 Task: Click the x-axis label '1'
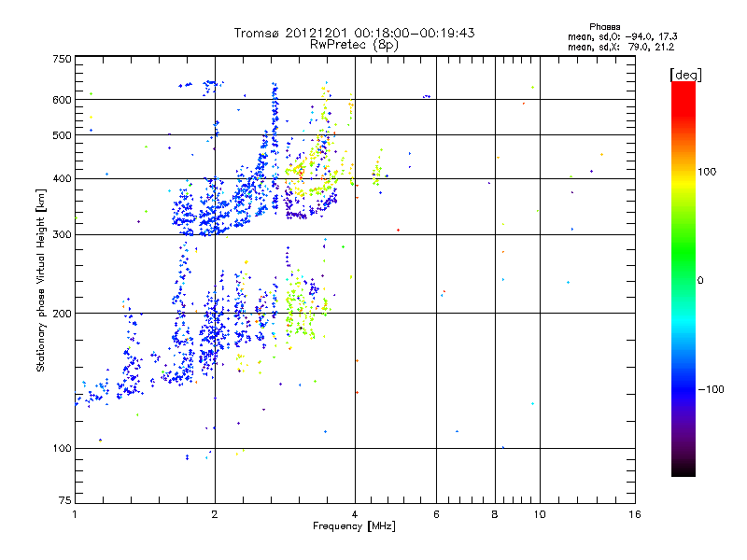75,514
